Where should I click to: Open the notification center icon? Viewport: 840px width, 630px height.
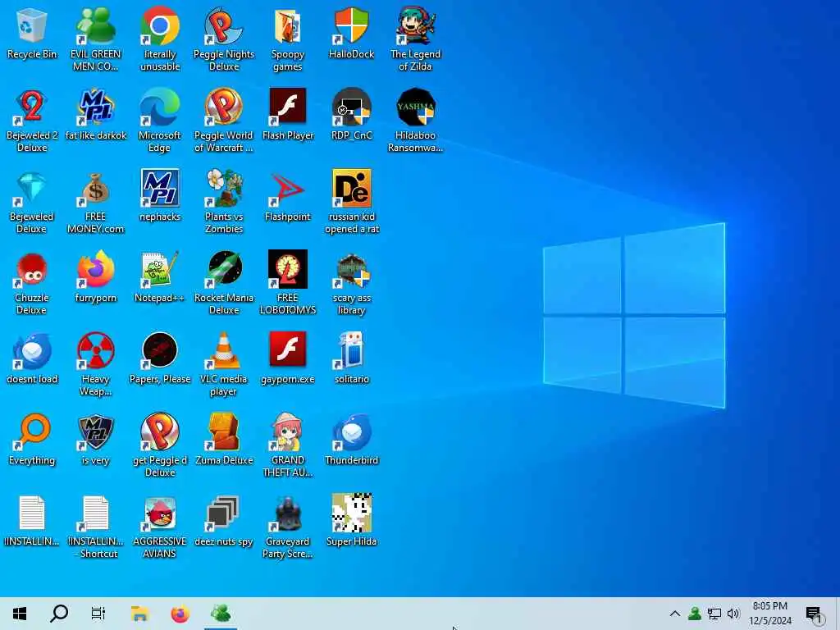[x=814, y=614]
